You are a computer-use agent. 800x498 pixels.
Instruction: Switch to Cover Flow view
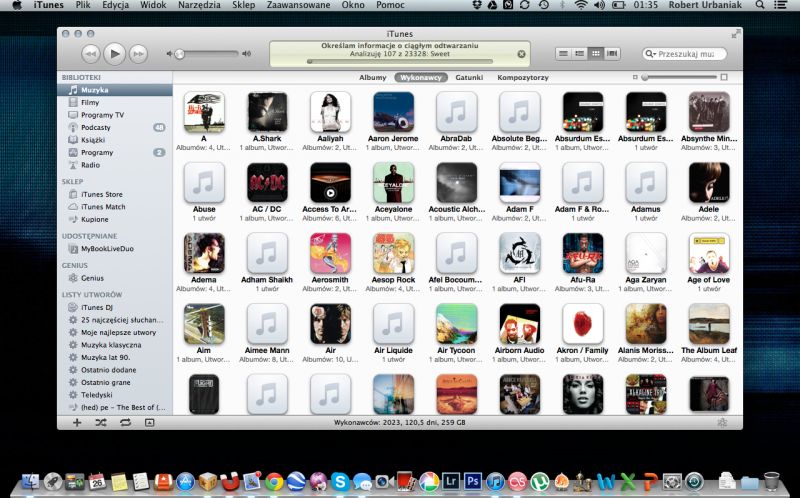point(612,54)
